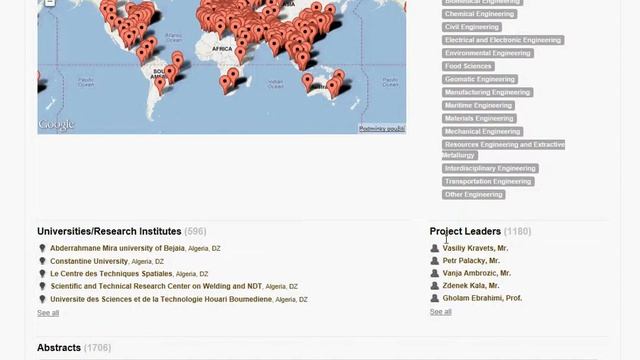Image resolution: width=640 pixels, height=360 pixels.
Task: Click the map terms of use link
Action: click(x=382, y=129)
